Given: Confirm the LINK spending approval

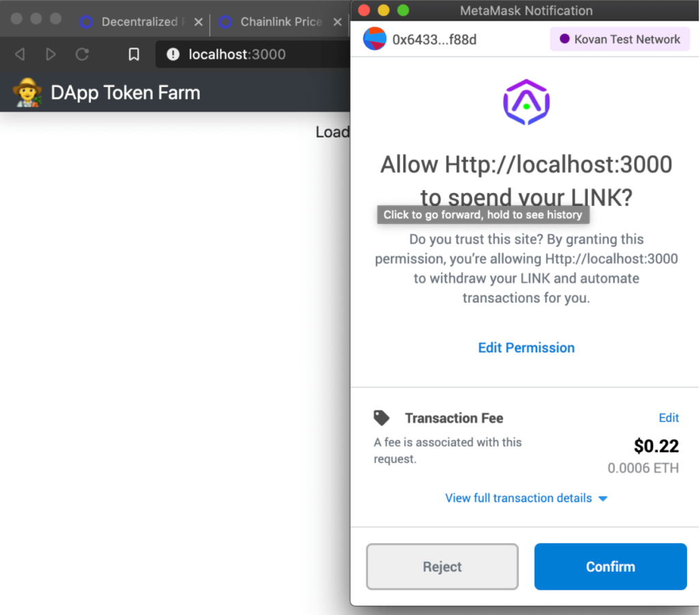Looking at the screenshot, I should click(x=610, y=566).
